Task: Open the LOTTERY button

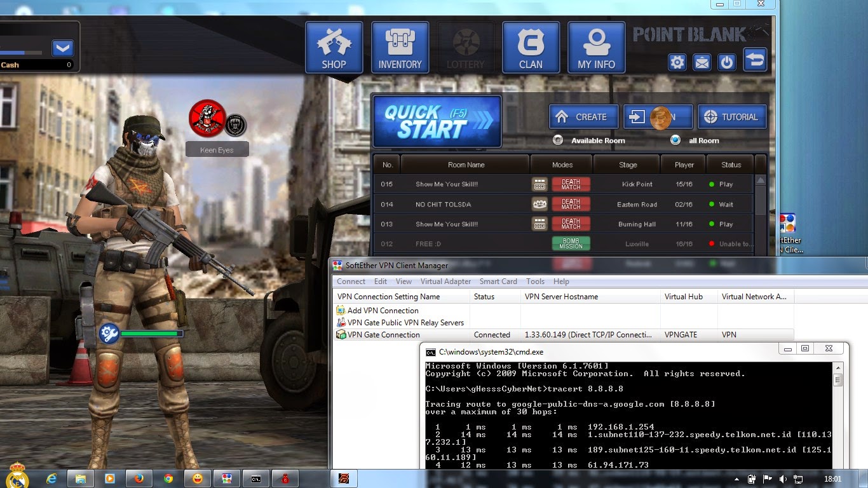Action: (x=466, y=47)
